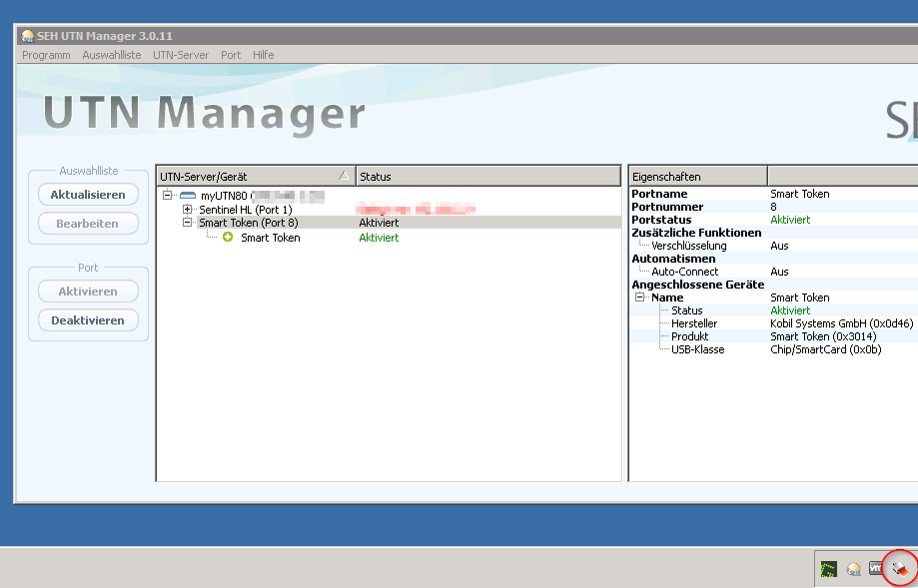918x588 pixels.
Task: Click the Eigenschaften column header
Action: pyautogui.click(x=698, y=176)
